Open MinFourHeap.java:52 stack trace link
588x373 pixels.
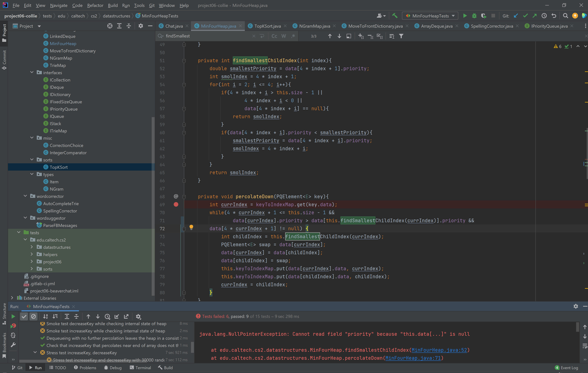click(x=439, y=350)
